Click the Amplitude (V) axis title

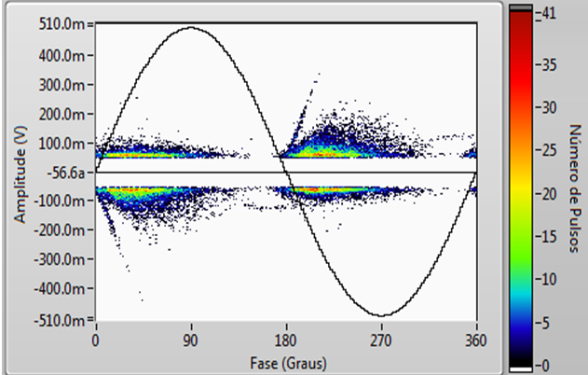(x=19, y=172)
